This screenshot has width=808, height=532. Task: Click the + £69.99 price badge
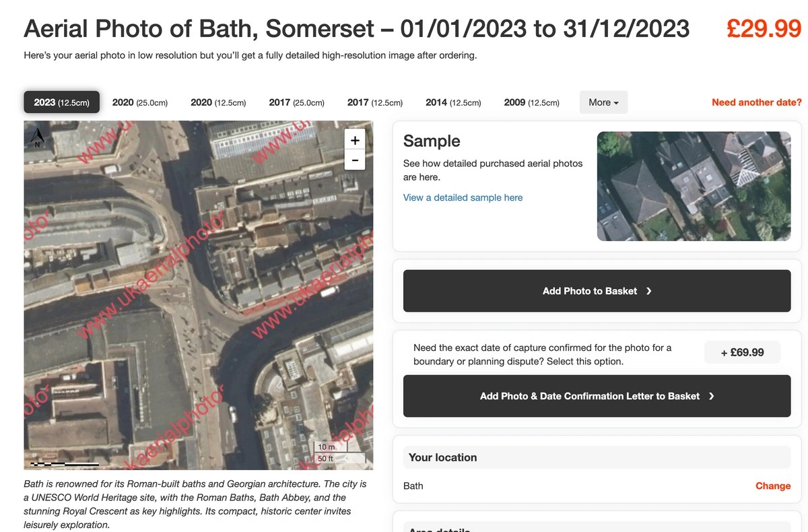[x=742, y=352]
